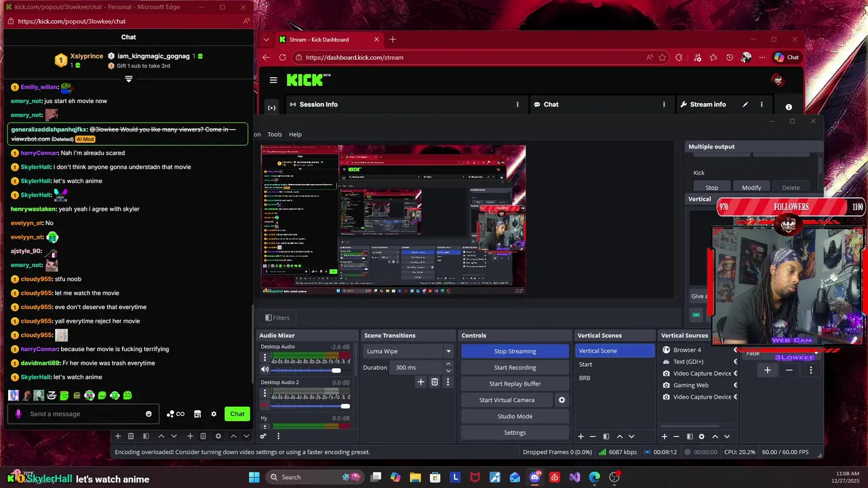
Task: Open Edge Settings and more ellipsis
Action: [x=762, y=58]
